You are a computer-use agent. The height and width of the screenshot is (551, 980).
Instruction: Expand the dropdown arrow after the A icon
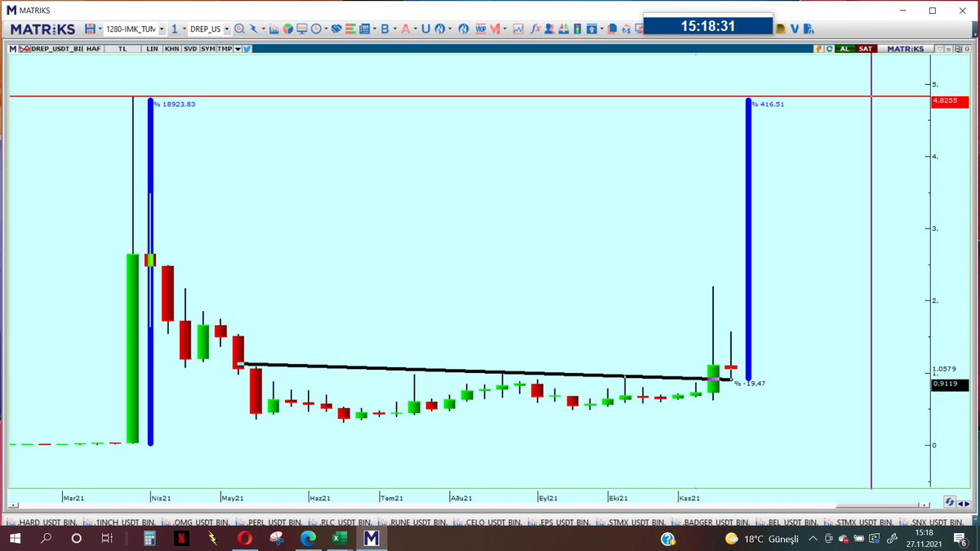416,29
